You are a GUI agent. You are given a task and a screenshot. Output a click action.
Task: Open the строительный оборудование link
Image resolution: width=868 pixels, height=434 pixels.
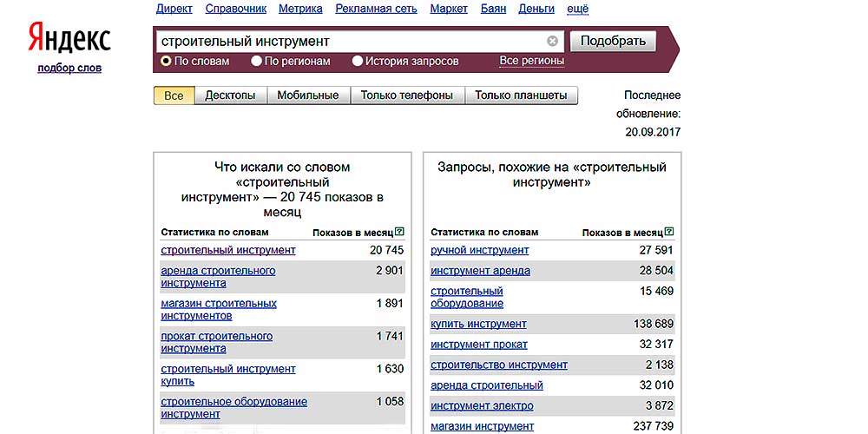[467, 297]
